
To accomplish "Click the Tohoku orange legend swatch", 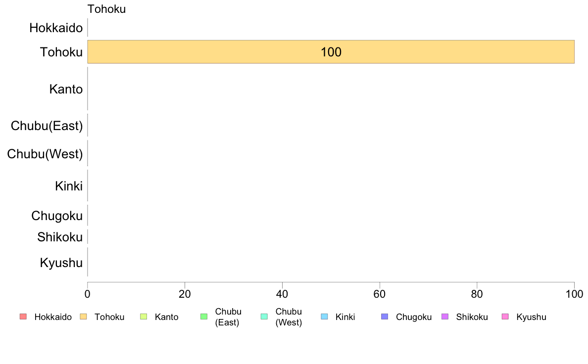I will pyautogui.click(x=83, y=317).
